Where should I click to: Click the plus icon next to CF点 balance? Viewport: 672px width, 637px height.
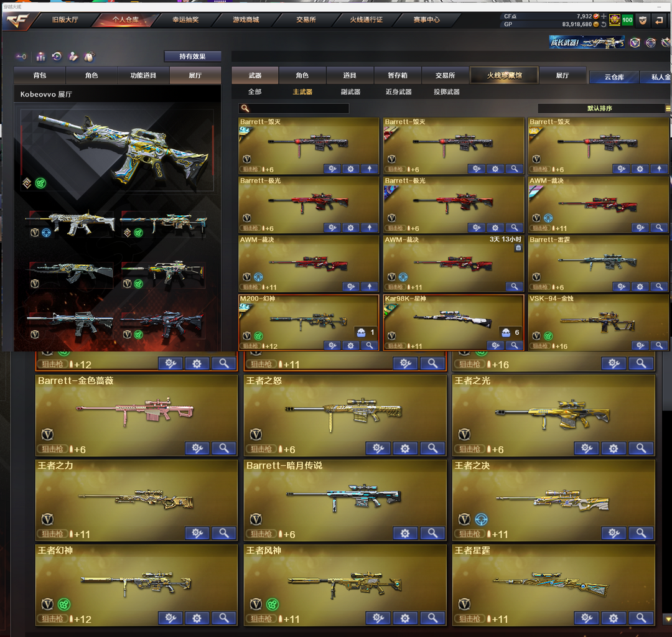604,16
